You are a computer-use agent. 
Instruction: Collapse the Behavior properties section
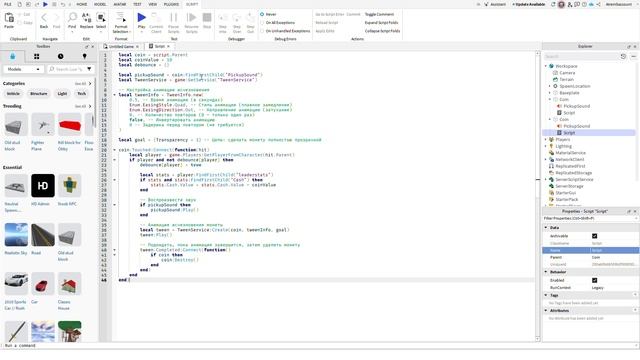[x=546, y=272]
